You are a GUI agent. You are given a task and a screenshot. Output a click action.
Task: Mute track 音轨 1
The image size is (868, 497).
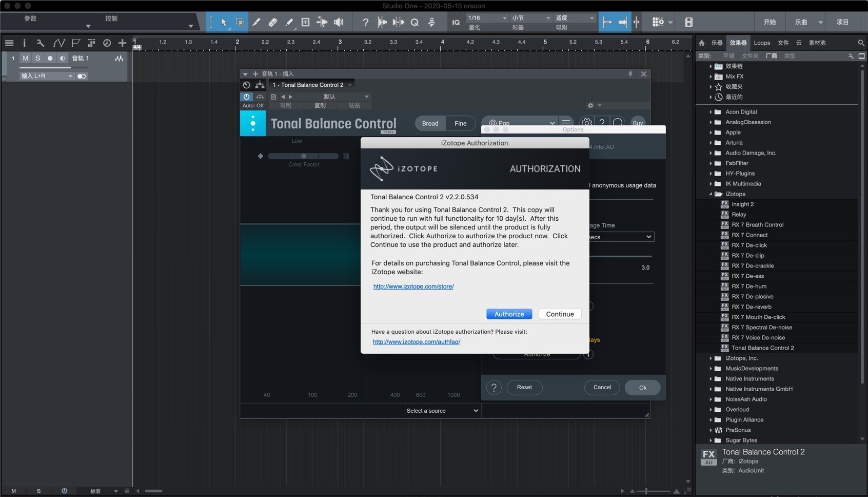[x=25, y=59]
